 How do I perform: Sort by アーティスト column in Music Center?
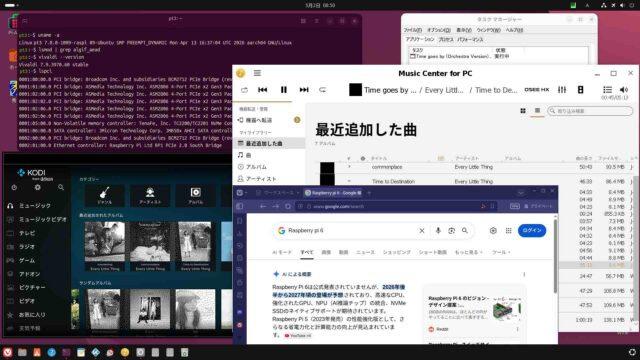tap(467, 158)
